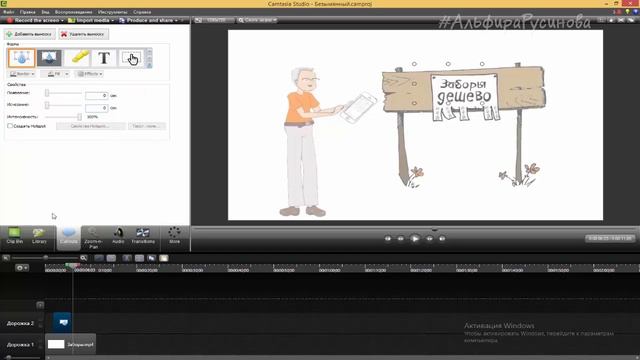Screen dimensions: 640x360
Task: Jump to previous clip in player controls
Action: coord(387,238)
